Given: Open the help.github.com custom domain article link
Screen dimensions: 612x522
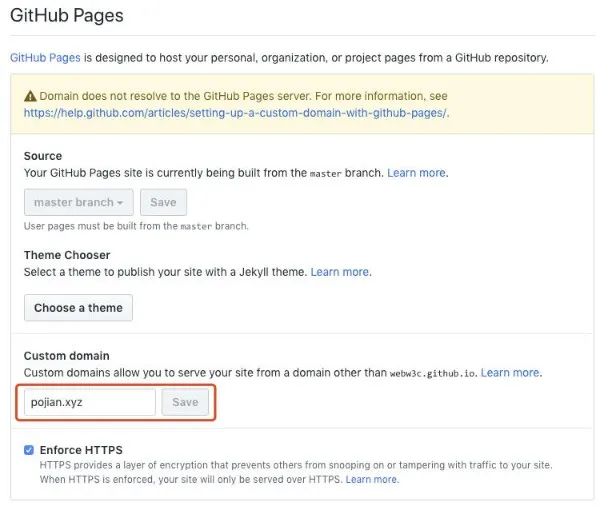Looking at the screenshot, I should coord(235,113).
